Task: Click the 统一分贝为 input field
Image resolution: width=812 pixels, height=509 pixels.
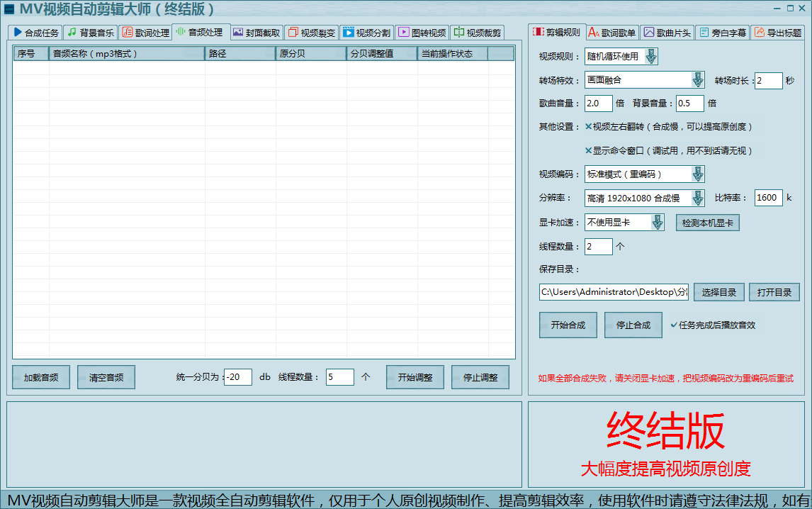Action: 238,377
